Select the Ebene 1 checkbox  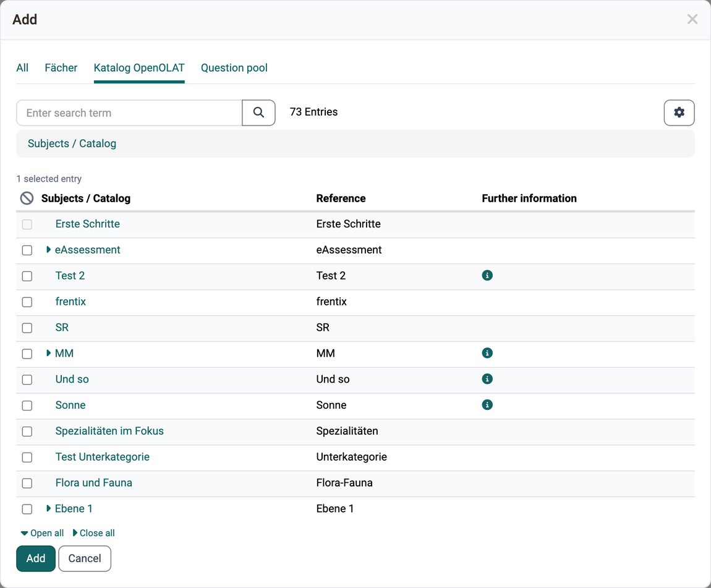[x=27, y=509]
